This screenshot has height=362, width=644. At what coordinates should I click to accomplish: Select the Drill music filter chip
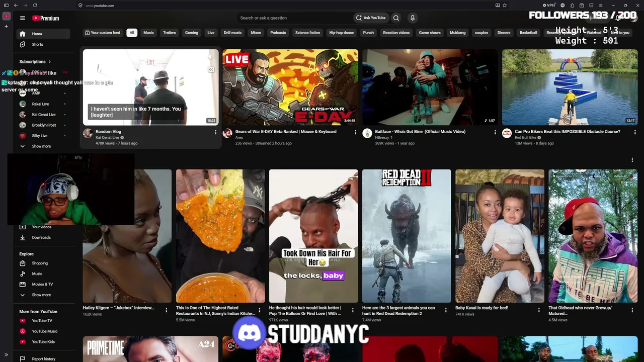pos(232,33)
